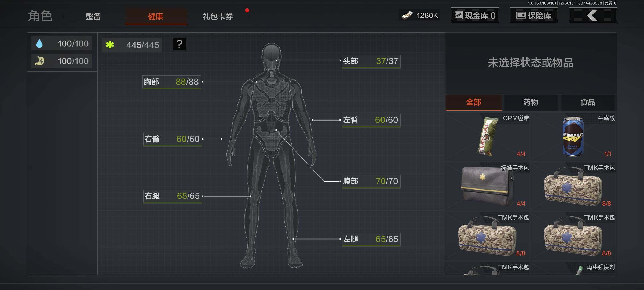Select the 左腿 left leg health label
Image resolution: width=644 pixels, height=290 pixels.
point(371,239)
